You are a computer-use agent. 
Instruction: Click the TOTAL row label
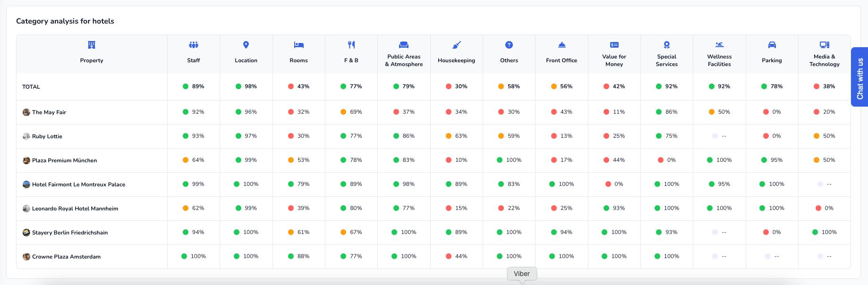tap(31, 87)
